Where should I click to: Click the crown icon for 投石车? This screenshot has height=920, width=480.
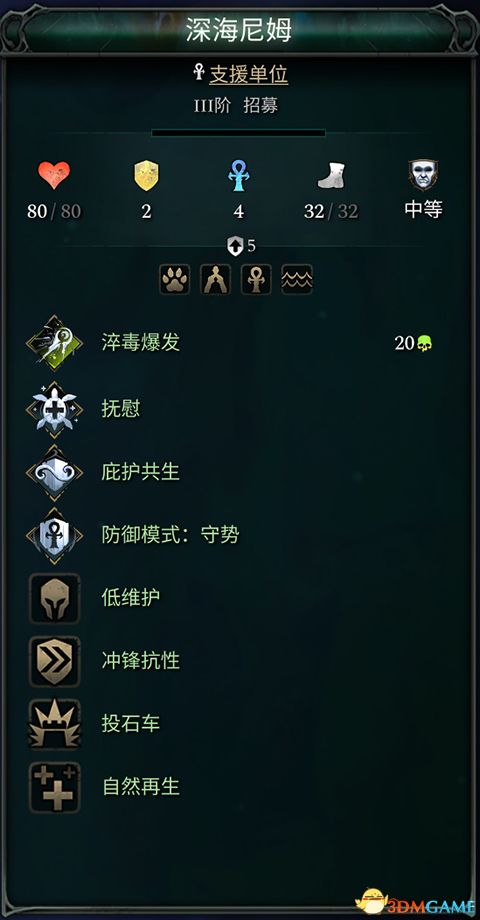(55, 724)
